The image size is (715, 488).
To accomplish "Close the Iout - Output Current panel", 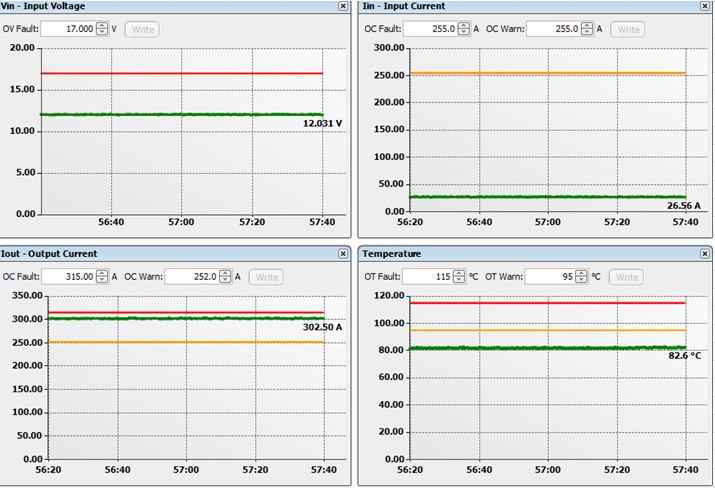I will click(342, 254).
